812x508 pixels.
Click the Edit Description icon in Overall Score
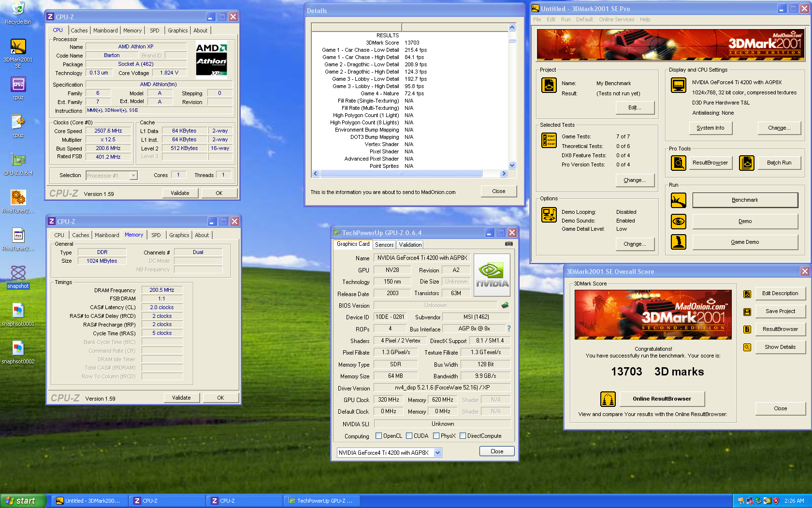[747, 294]
